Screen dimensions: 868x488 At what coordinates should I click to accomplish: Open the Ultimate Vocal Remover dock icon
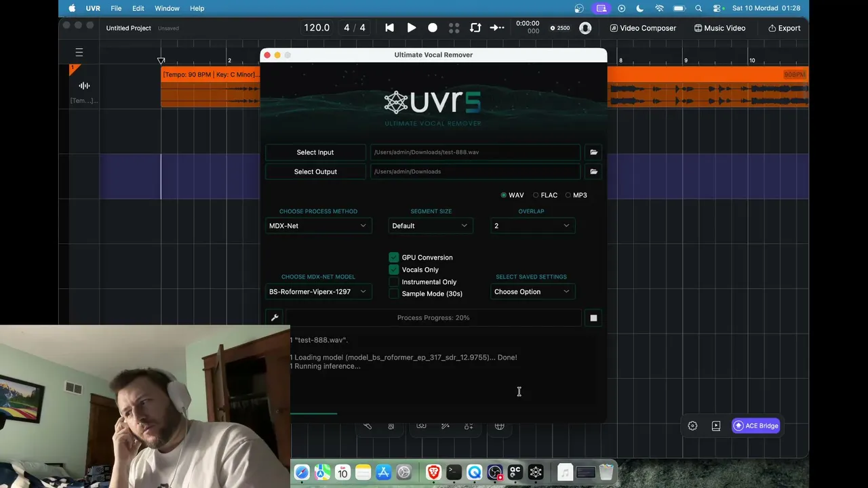pyautogui.click(x=536, y=472)
